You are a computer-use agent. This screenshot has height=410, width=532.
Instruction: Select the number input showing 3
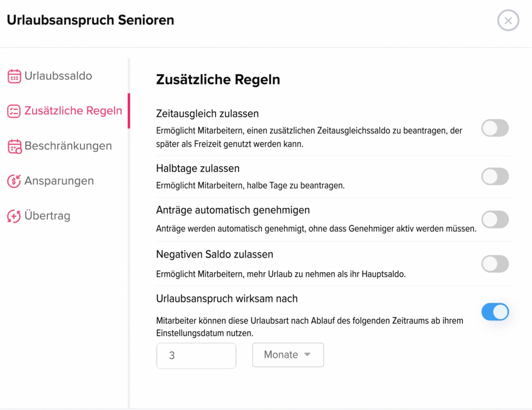[196, 356]
